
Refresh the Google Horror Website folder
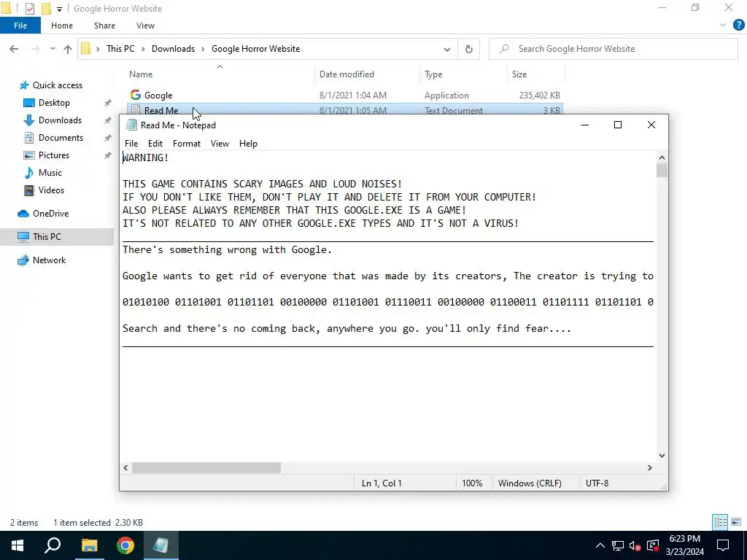pyautogui.click(x=469, y=49)
